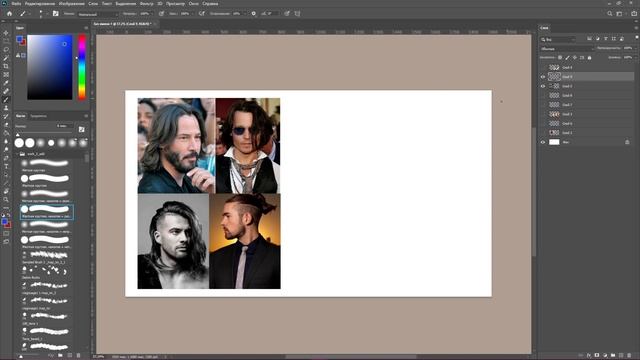Select the Pen tool
The width and height of the screenshot is (640, 360).
[x=6, y=158]
